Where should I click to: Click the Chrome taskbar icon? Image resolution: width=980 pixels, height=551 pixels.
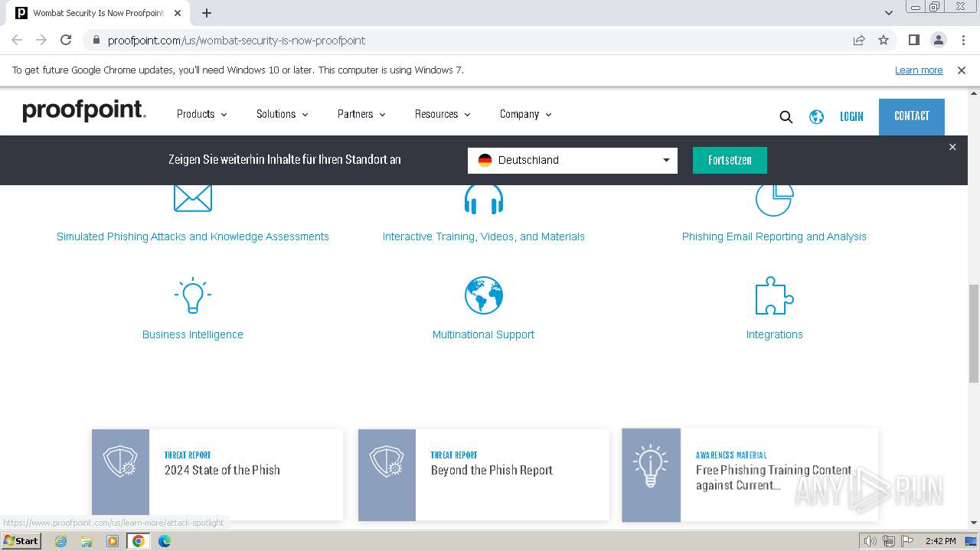[139, 541]
